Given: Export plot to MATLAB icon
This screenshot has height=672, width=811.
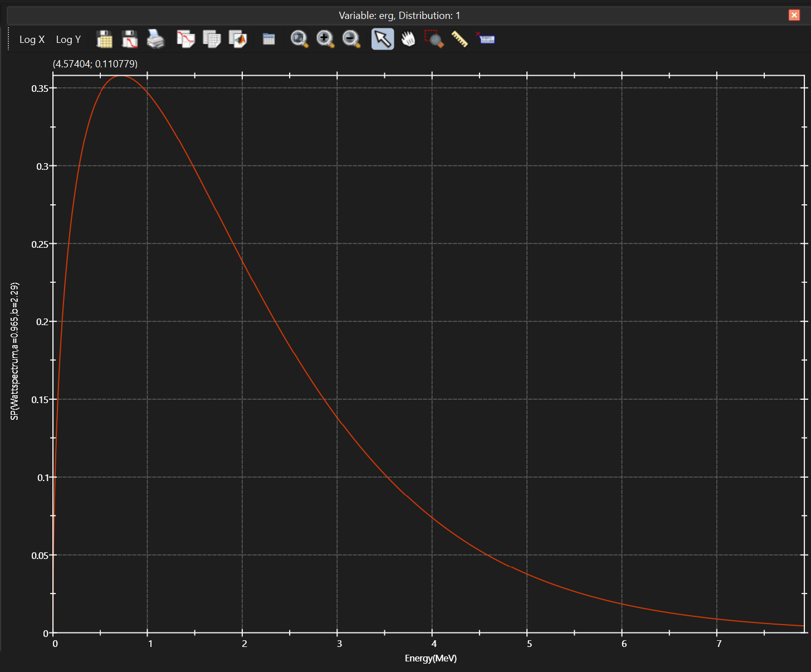Looking at the screenshot, I should (238, 40).
